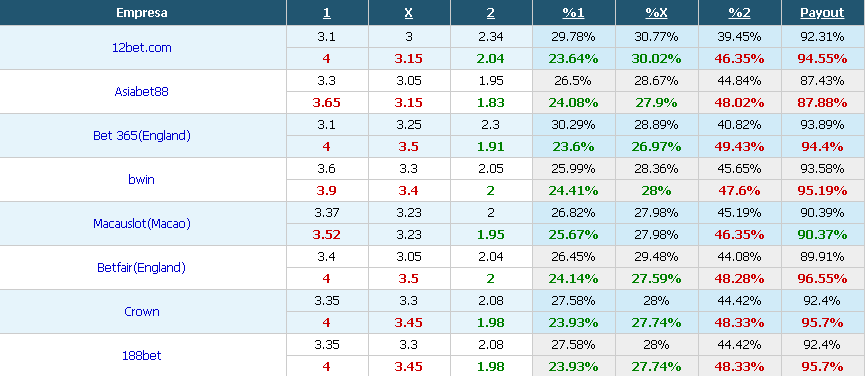This screenshot has height=376, width=865.
Task: Sort by the 2 odds column header
Action: pyautogui.click(x=491, y=13)
